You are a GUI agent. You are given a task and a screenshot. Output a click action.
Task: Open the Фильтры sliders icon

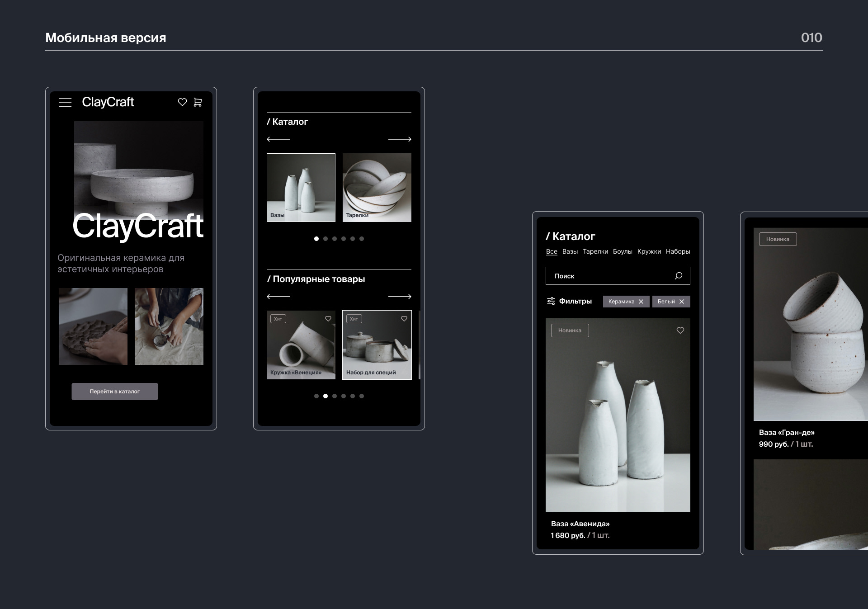click(x=551, y=301)
